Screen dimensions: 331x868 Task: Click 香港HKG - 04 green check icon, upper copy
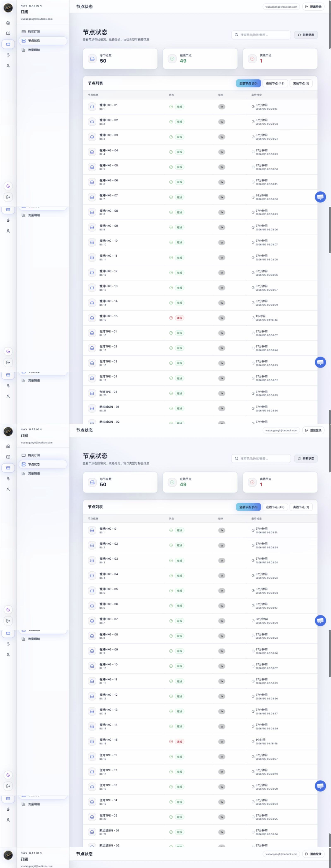(x=171, y=152)
